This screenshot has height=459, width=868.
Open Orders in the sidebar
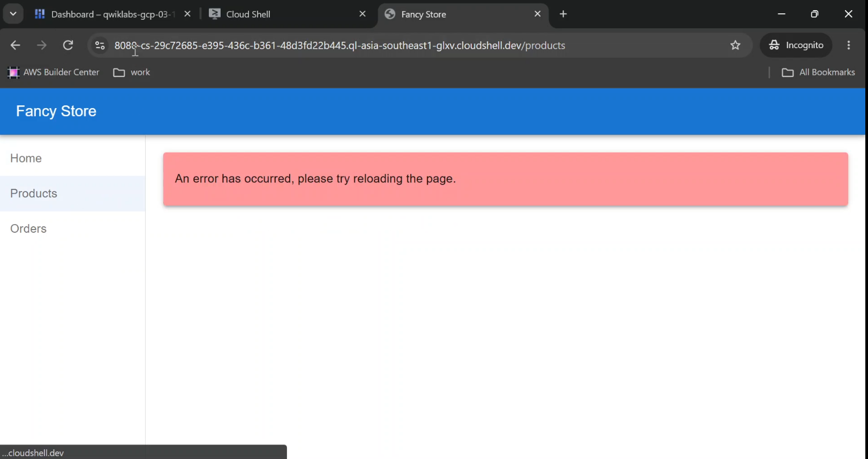click(72, 229)
